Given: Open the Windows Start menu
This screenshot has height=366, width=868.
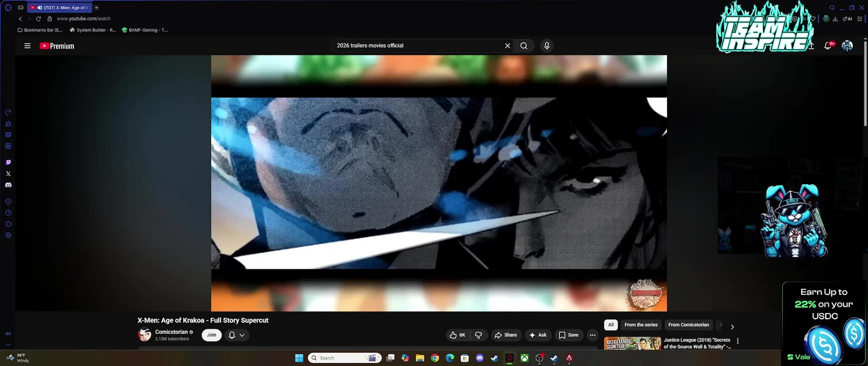Looking at the screenshot, I should click(x=299, y=358).
